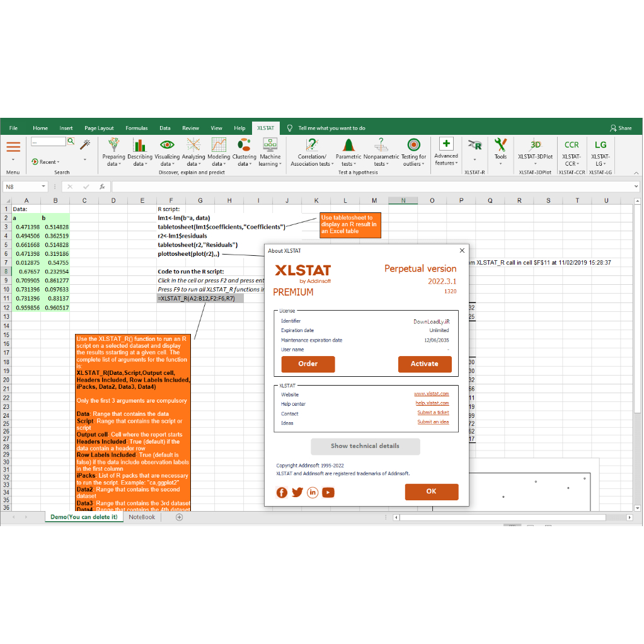The image size is (644, 644).
Task: Select column N header
Action: [x=403, y=200]
